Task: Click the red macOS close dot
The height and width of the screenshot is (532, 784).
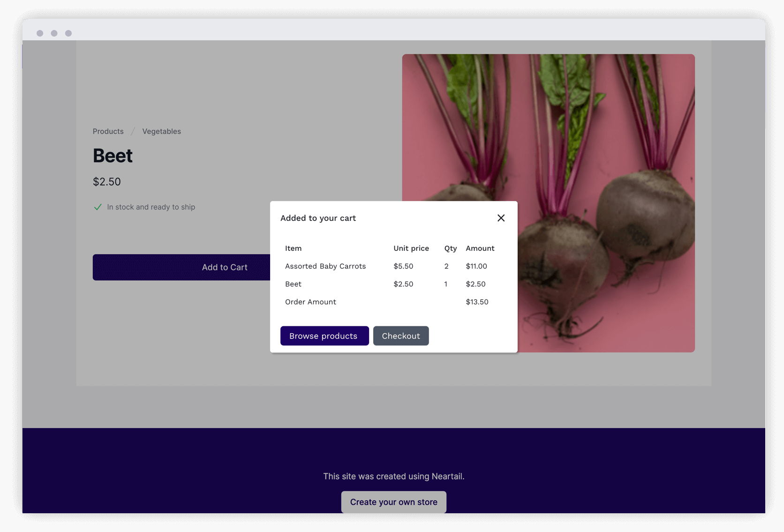Action: coord(40,33)
